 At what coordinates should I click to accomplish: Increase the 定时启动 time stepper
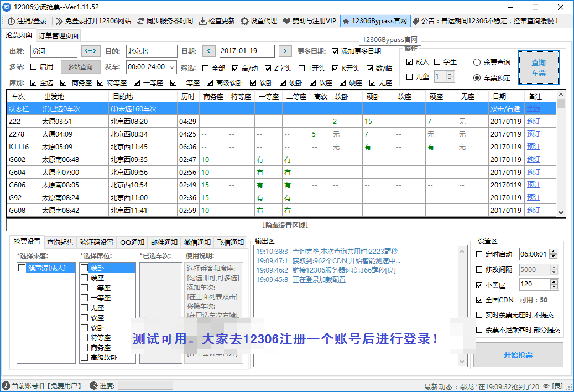point(554,252)
